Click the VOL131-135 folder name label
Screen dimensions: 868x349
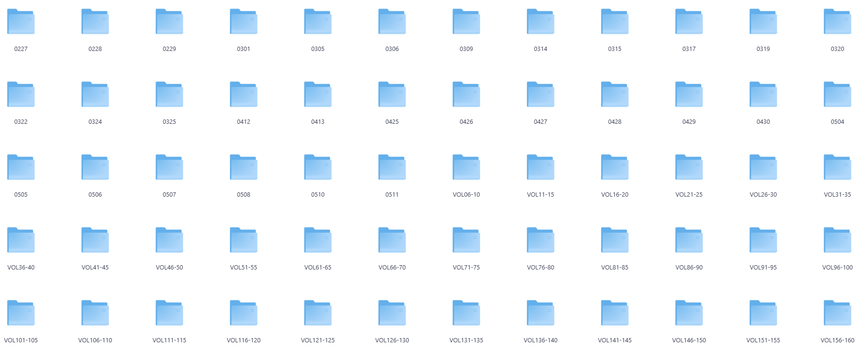click(466, 340)
